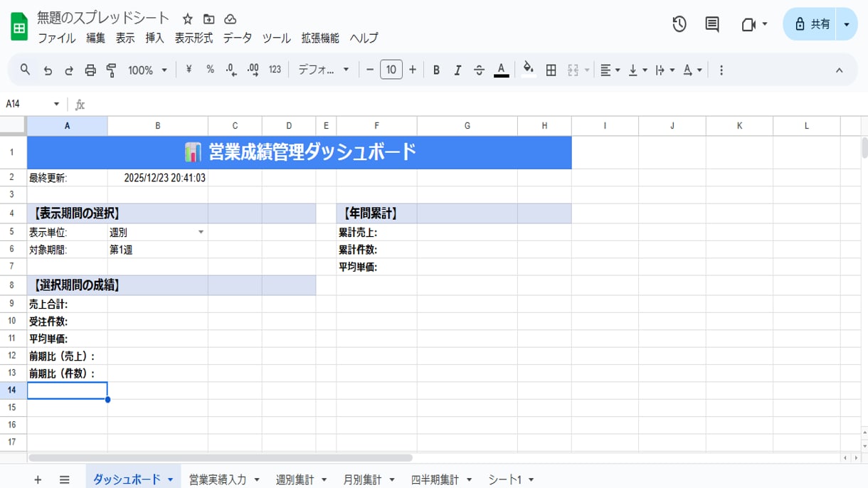Viewport: 868px width, 488px height.
Task: Open the zoom 100% dropdown
Action: (147, 70)
